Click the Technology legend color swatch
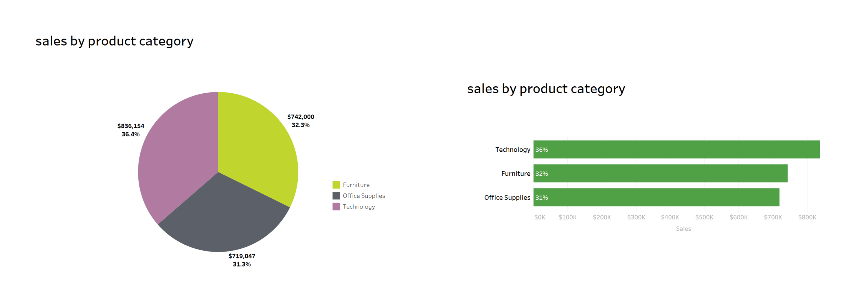Image resolution: width=868 pixels, height=292 pixels. (336, 207)
